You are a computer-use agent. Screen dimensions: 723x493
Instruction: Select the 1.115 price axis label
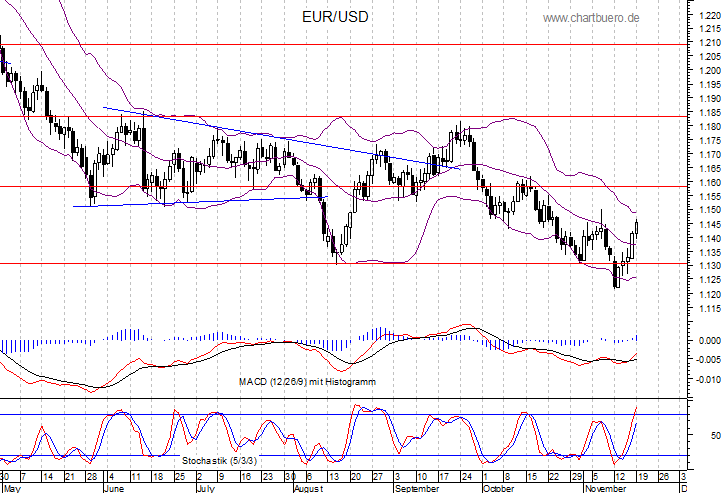[x=705, y=309]
